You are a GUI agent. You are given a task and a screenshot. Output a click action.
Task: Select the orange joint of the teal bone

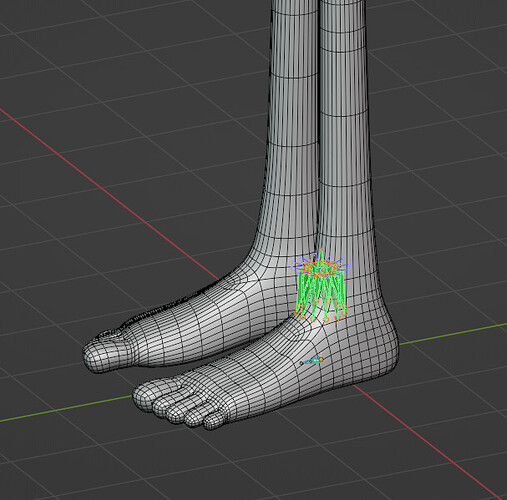click(321, 359)
